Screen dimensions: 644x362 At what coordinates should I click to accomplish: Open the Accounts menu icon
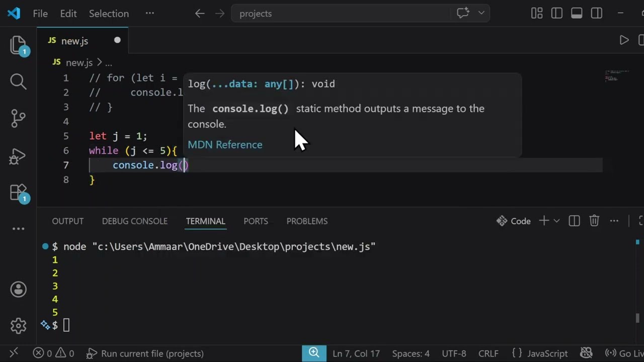click(x=18, y=290)
